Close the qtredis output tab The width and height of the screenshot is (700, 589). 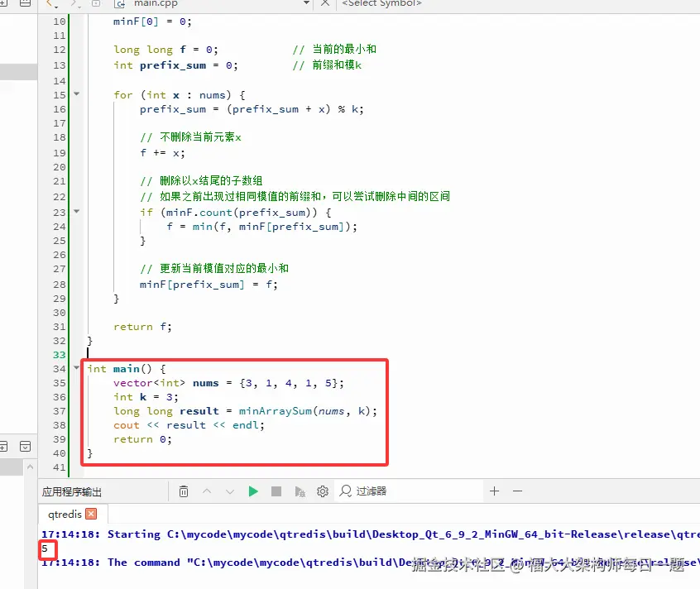coord(91,514)
